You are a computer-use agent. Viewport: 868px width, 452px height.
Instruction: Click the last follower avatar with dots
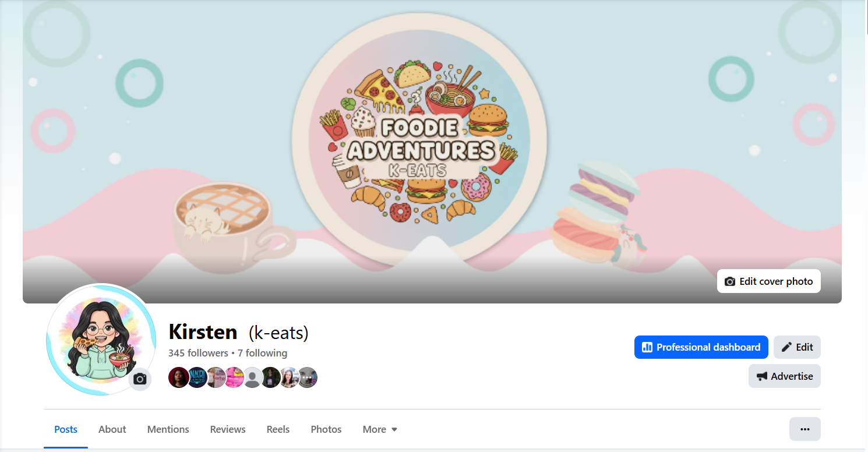[x=308, y=377]
